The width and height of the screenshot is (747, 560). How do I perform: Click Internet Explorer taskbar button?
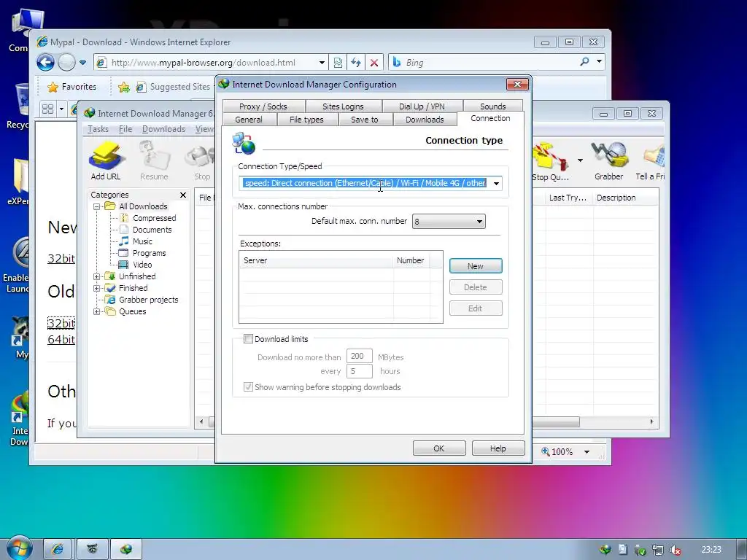58,549
